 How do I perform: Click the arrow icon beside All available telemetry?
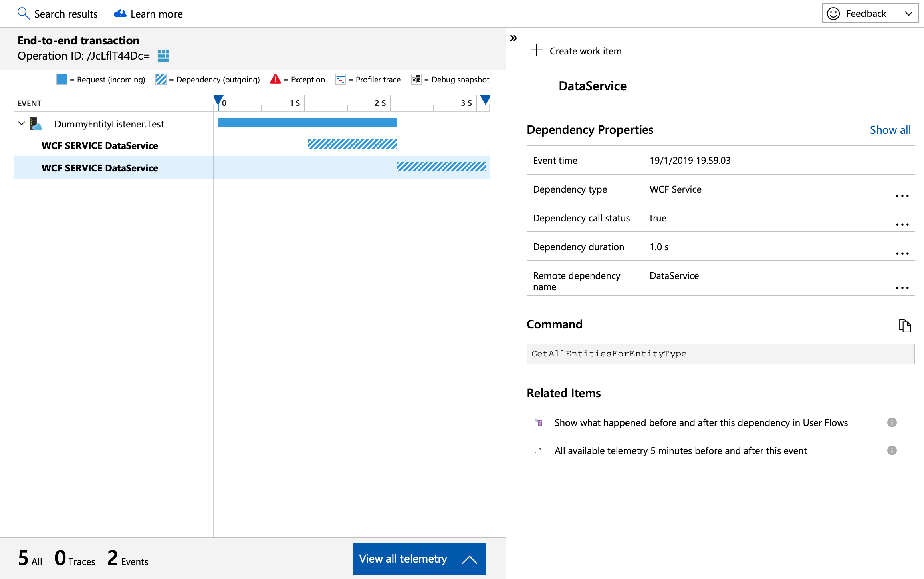tap(538, 450)
